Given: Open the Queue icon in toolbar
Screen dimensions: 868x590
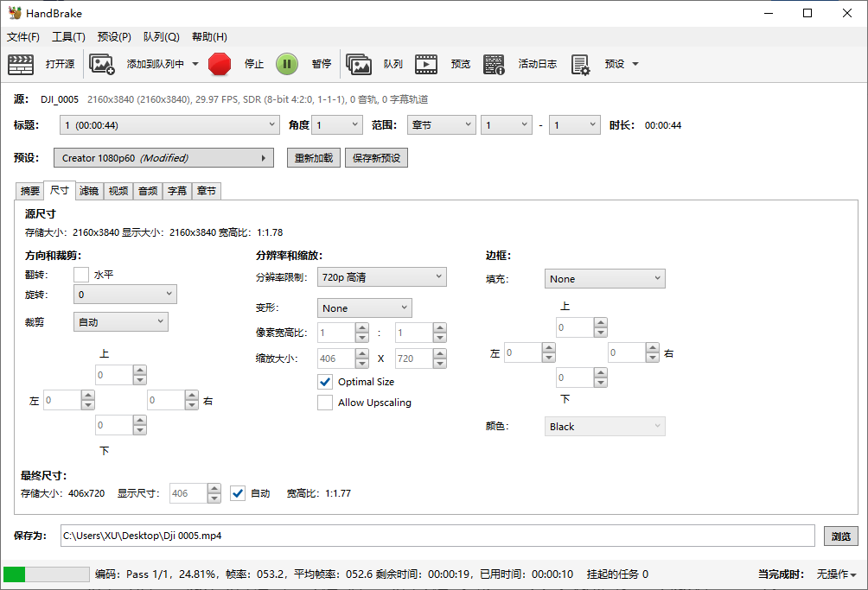Looking at the screenshot, I should click(359, 64).
